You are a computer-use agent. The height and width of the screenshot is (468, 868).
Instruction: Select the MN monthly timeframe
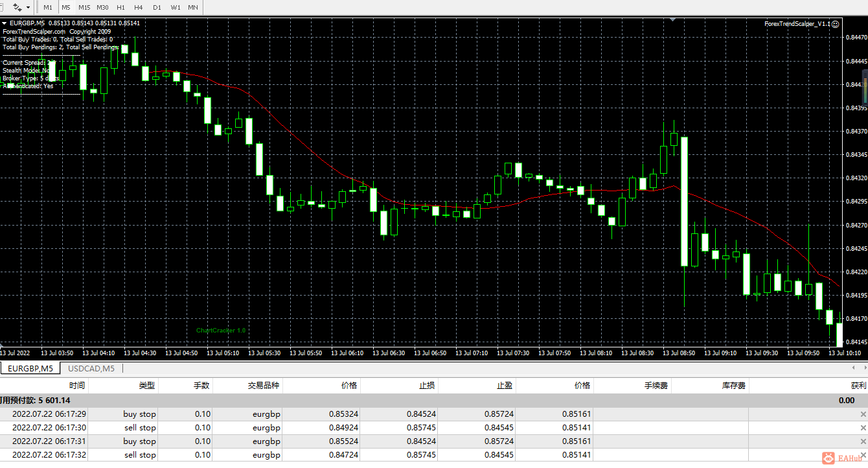pos(193,7)
